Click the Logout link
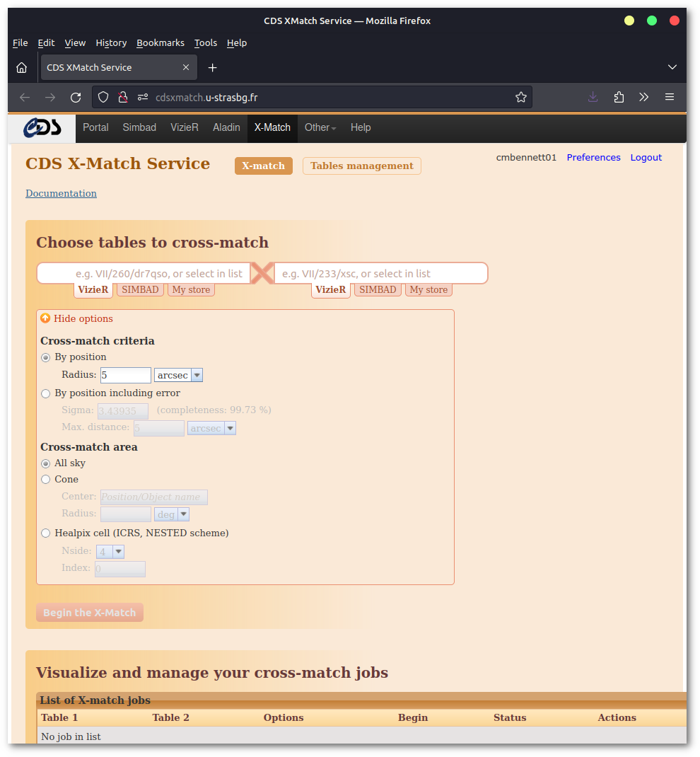Viewport: 700px width, 757px height. (x=646, y=157)
